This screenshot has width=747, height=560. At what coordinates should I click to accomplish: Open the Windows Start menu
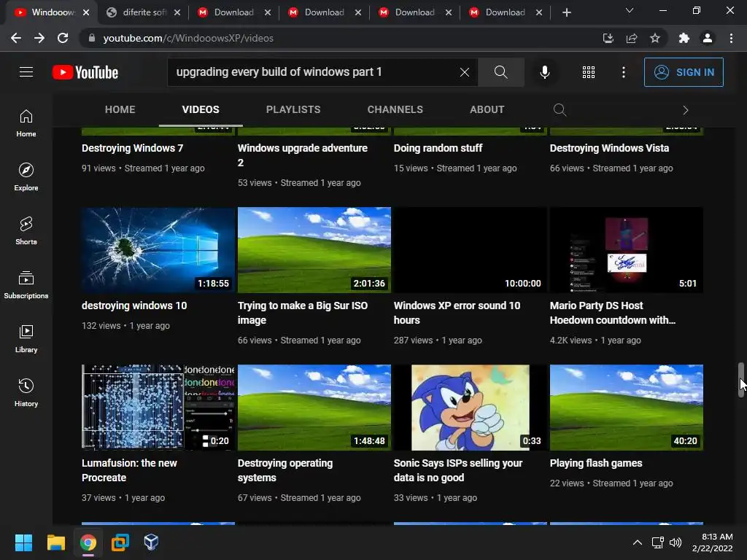click(x=23, y=542)
